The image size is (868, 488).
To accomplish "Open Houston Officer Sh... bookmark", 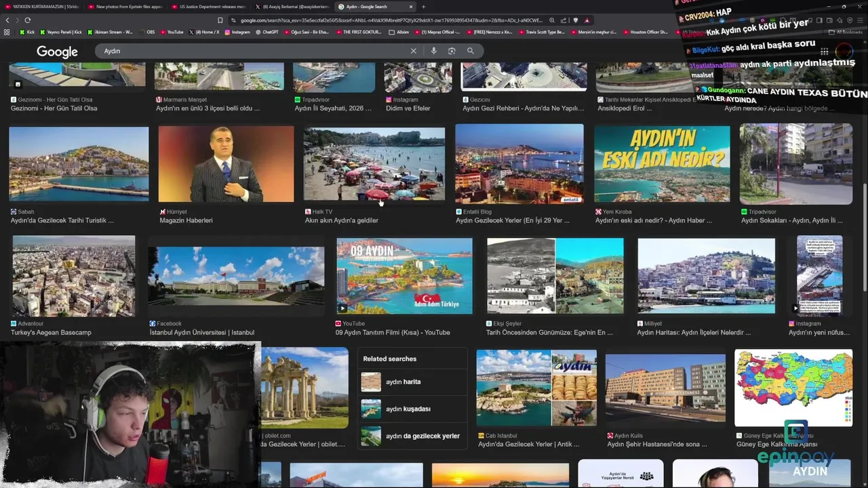I will click(x=645, y=32).
